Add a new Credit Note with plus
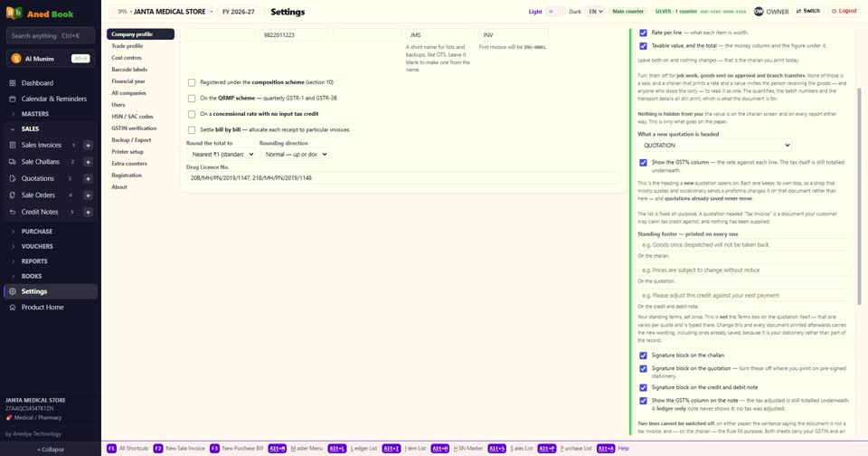The width and height of the screenshot is (868, 456). pos(88,212)
